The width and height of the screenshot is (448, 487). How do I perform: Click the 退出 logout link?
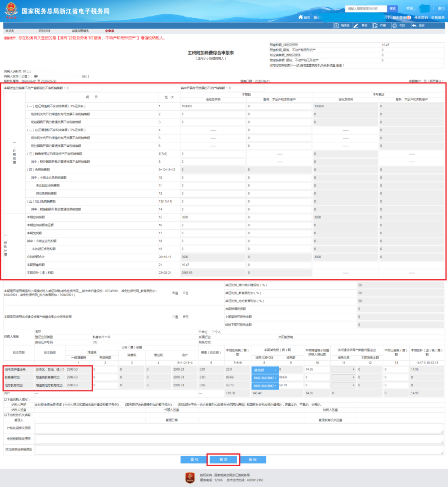pos(441,8)
